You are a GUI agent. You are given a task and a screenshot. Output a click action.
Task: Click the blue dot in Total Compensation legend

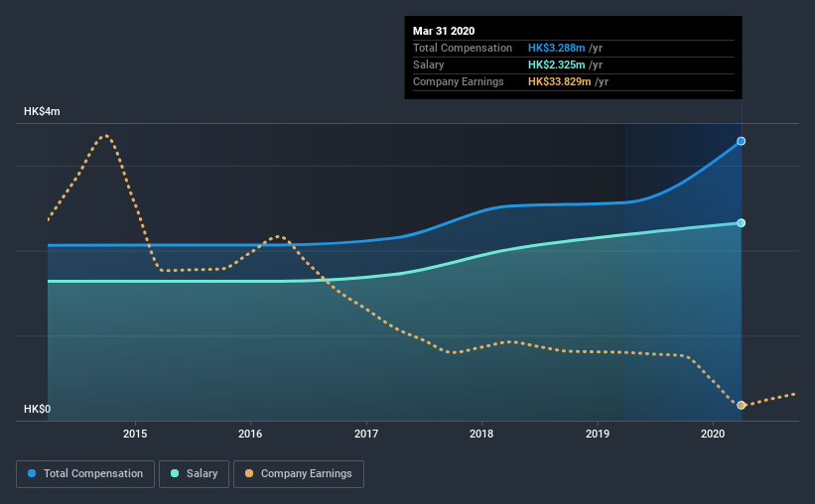point(32,473)
